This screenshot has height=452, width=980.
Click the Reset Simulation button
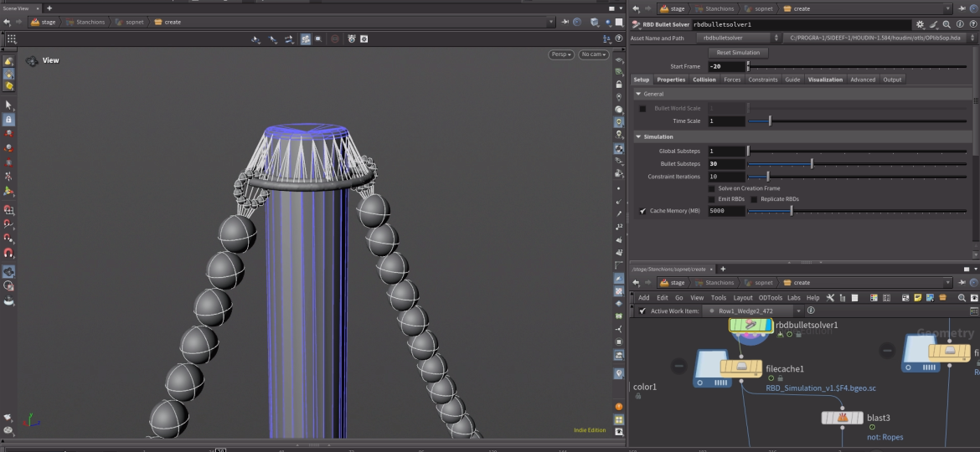click(x=738, y=53)
